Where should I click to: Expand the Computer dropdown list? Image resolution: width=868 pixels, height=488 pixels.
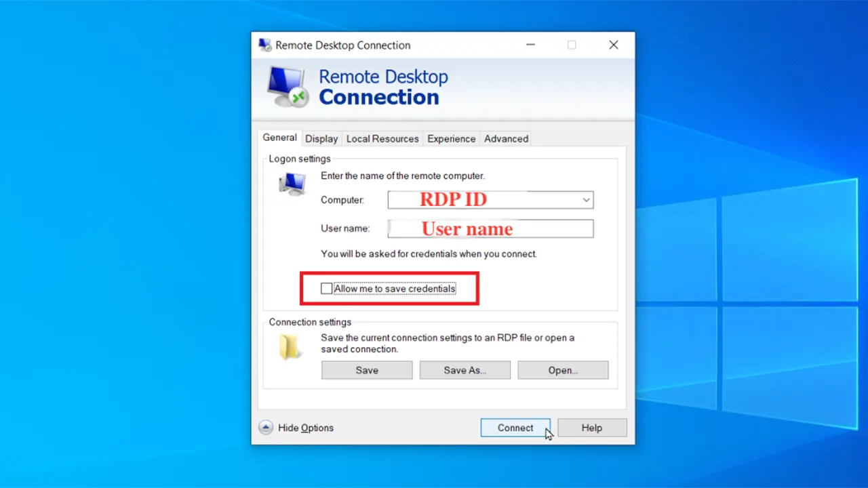586,200
